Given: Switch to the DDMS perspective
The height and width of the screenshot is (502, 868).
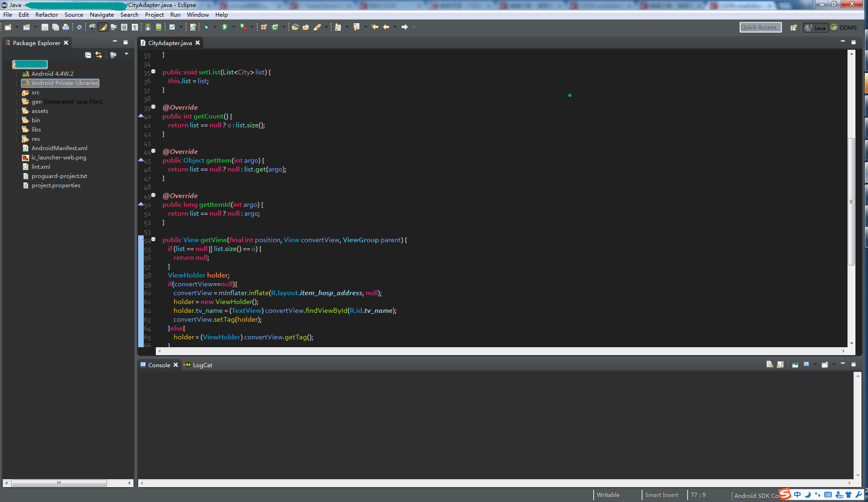Looking at the screenshot, I should (844, 28).
